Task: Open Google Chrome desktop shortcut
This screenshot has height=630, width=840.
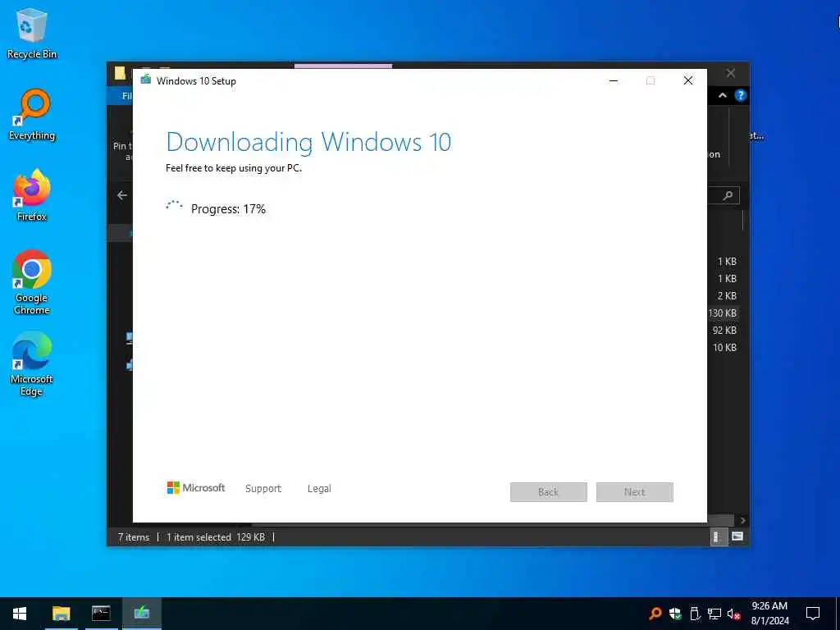Action: tap(32, 282)
